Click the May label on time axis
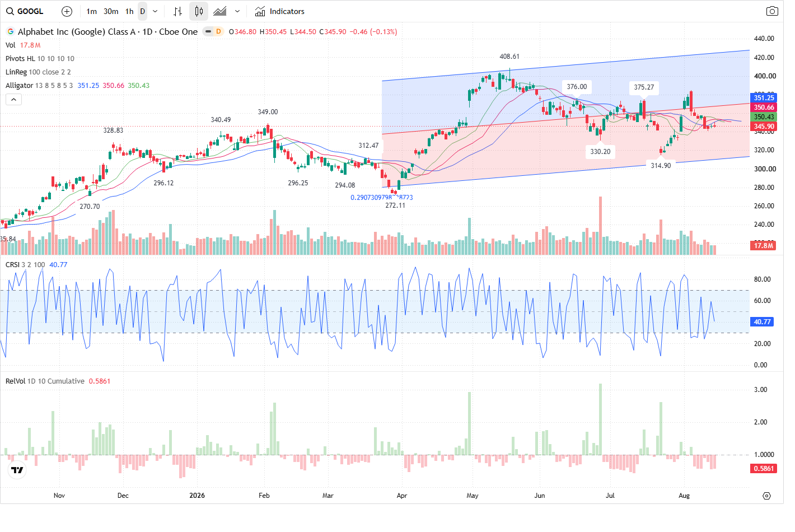This screenshot has width=795, height=532. point(473,496)
